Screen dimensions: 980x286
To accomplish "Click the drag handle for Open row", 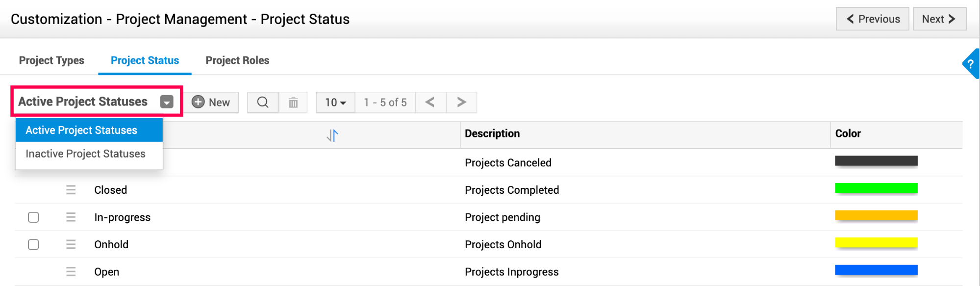I will click(71, 272).
